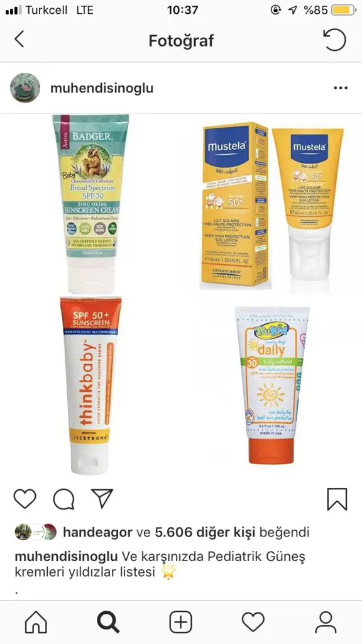The height and width of the screenshot is (644, 362).
Task: Tap the Badger sunscreen product image
Action: (x=90, y=203)
